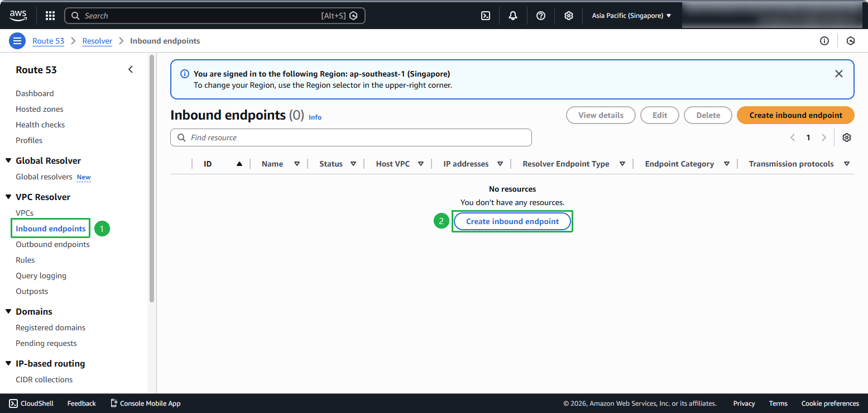Open Dashboard in the sidebar
868x413 pixels.
pyautogui.click(x=35, y=93)
